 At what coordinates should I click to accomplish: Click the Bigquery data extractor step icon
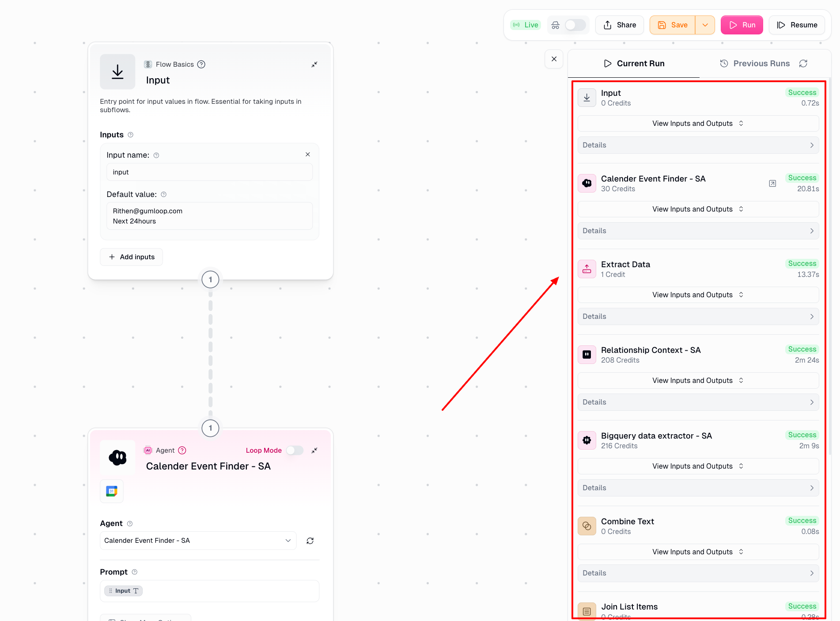pos(587,440)
